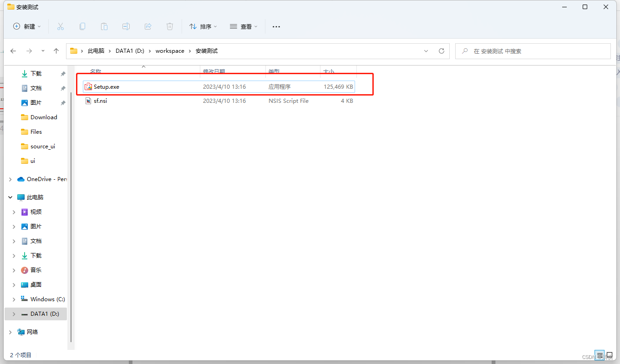Click the 桌面 desktop icon
This screenshot has width=620, height=364.
[x=25, y=284]
